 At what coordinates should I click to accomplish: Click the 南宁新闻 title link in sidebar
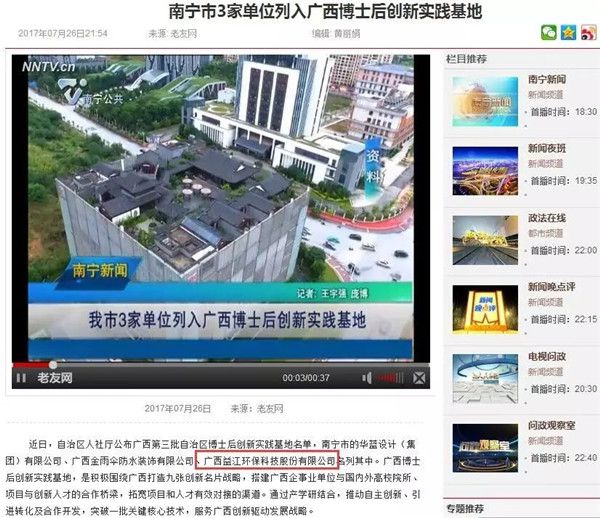click(x=549, y=80)
